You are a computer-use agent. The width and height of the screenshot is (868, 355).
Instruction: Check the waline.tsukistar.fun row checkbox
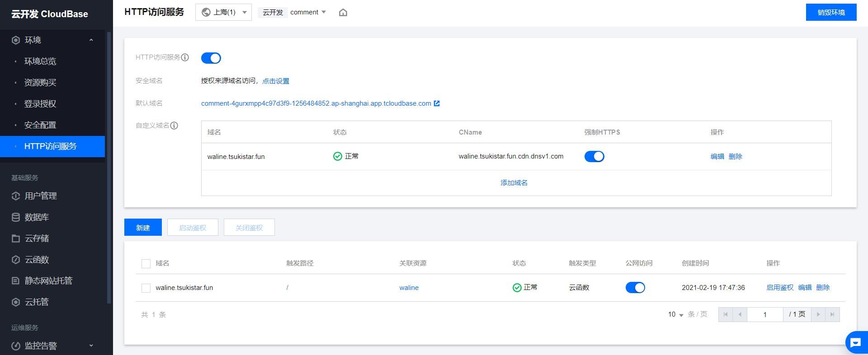click(146, 288)
